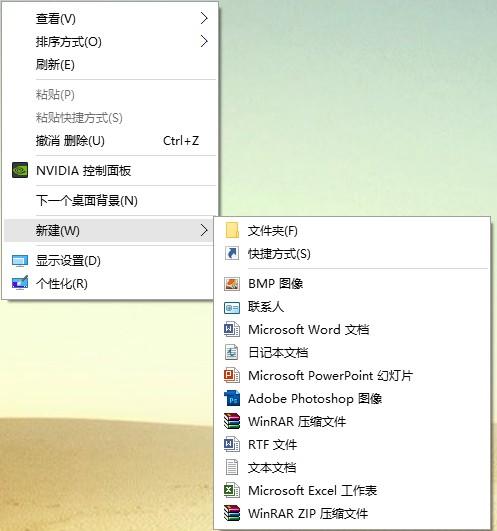Click the folder icon in New submenu
The height and width of the screenshot is (531, 497).
(x=232, y=230)
